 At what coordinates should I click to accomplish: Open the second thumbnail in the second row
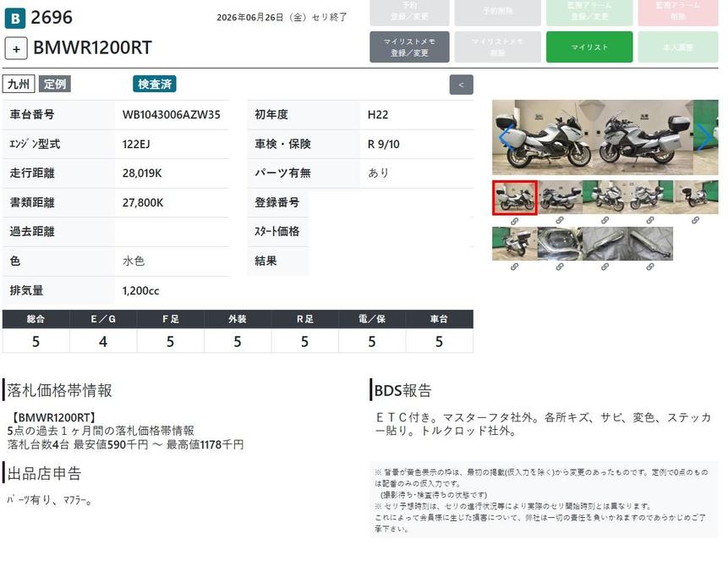tap(560, 244)
